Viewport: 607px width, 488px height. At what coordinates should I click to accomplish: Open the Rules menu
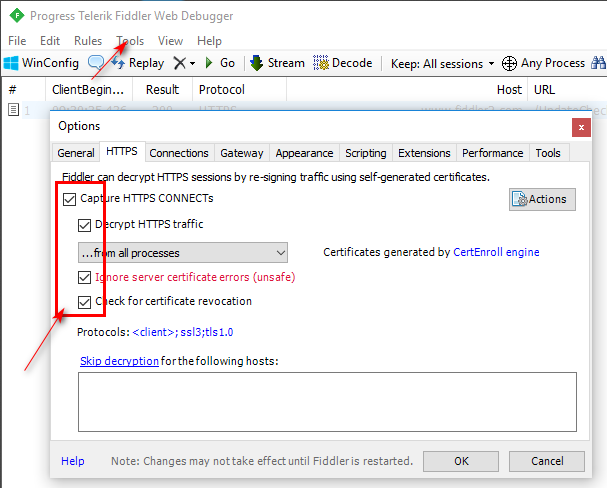click(88, 41)
